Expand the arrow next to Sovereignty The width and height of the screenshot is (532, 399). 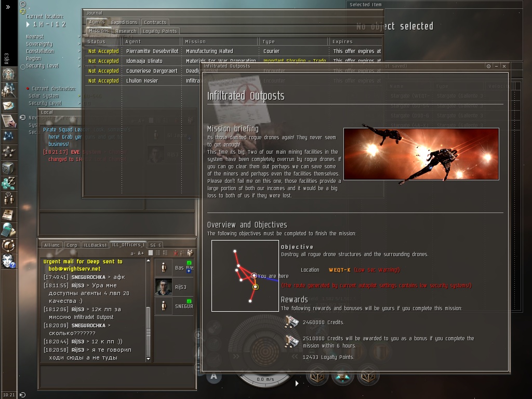click(79, 44)
